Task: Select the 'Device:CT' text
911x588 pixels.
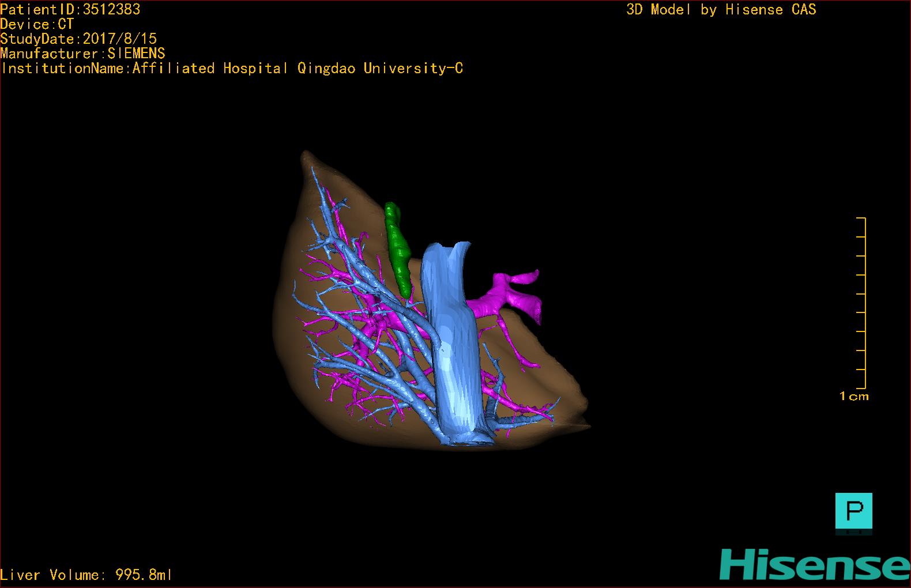Action: [37, 24]
